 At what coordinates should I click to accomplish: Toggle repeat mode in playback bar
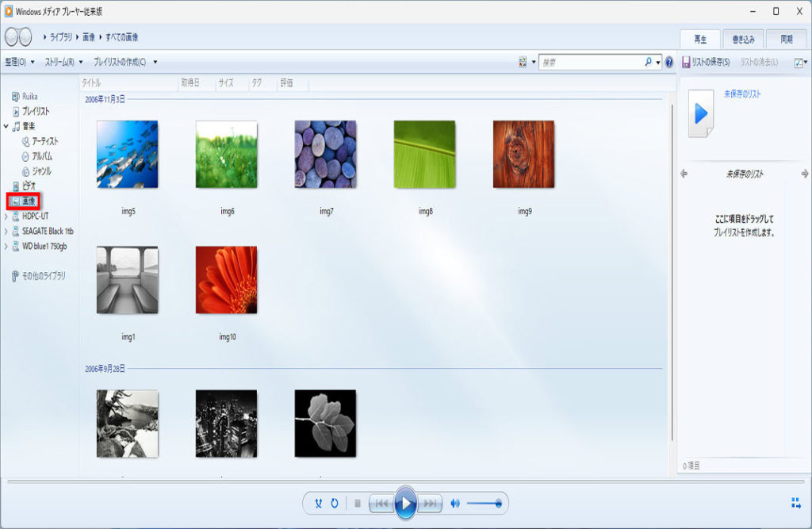coord(335,503)
